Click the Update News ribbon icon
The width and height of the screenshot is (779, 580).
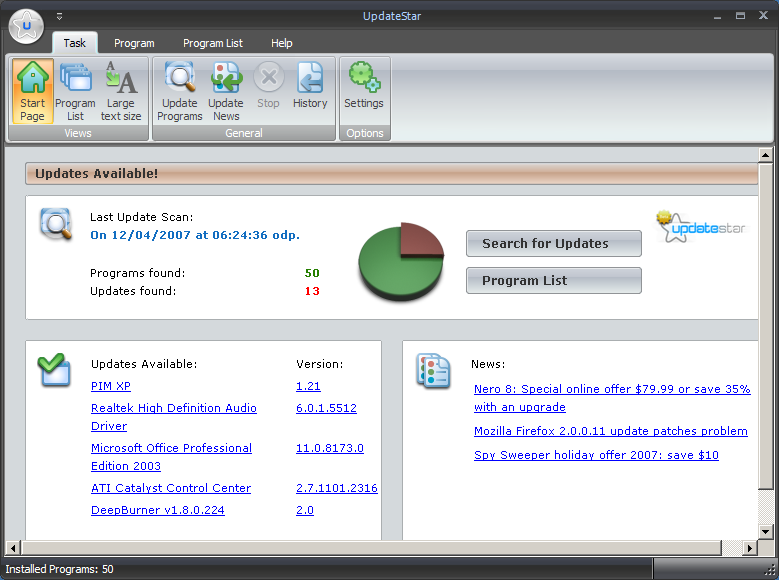coord(226,91)
